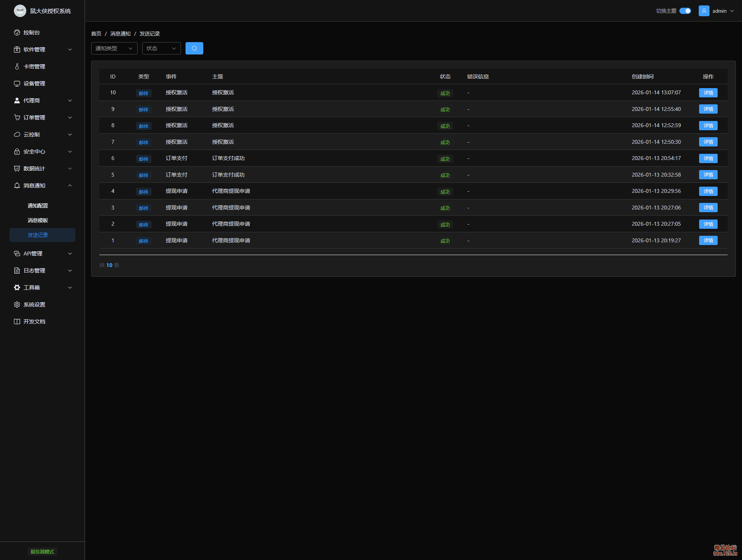The width and height of the screenshot is (742, 560).
Task: Expand the 软件管理 submenu chevron
Action: click(x=70, y=49)
